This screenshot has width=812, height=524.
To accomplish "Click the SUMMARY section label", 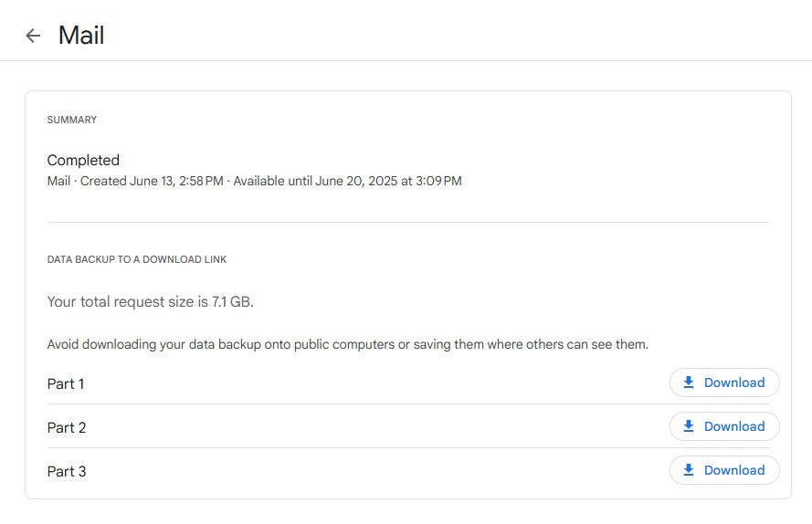I will point(72,120).
